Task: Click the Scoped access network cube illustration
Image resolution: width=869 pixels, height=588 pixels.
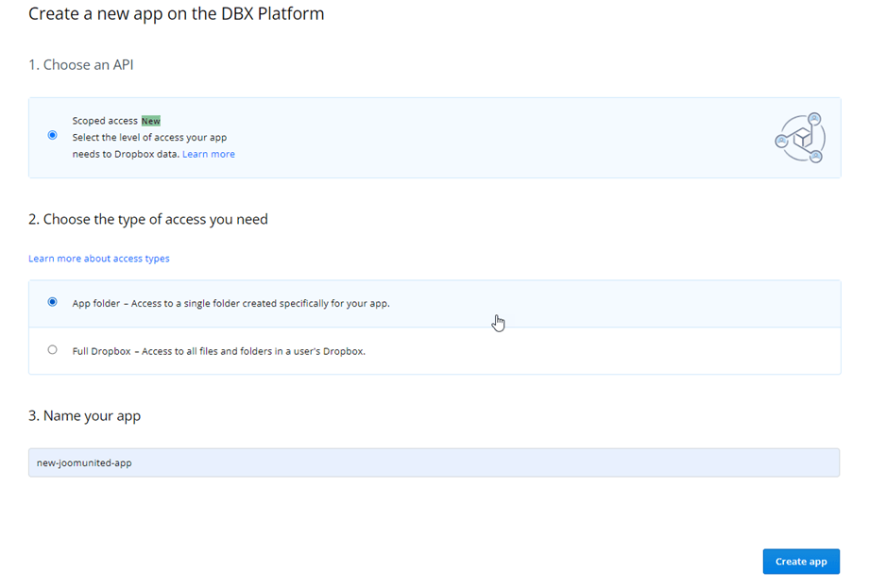Action: [x=800, y=138]
